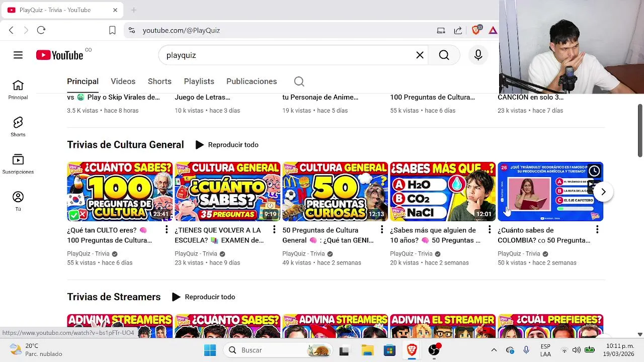Clear the playquiz search text
This screenshot has height=362, width=644.
click(420, 55)
